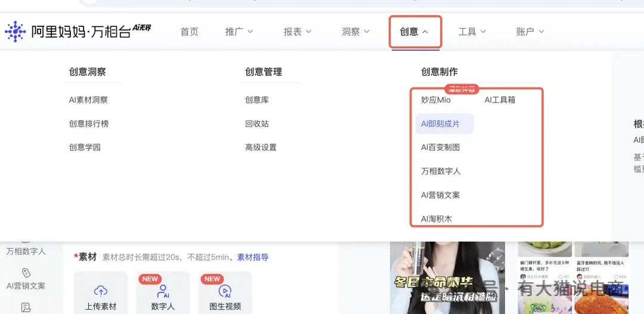
Task: Open the 幽门螺杆菌 post card
Action: click(544, 261)
